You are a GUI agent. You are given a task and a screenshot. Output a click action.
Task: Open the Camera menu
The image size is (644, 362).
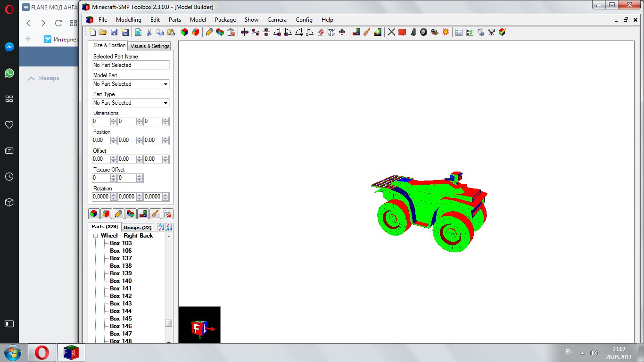[277, 20]
